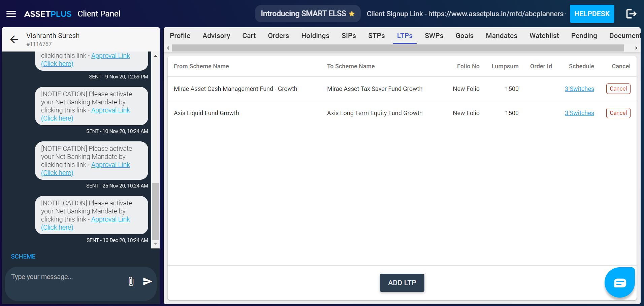The image size is (644, 306).
Task: View the Watchlist tab
Action: click(544, 36)
